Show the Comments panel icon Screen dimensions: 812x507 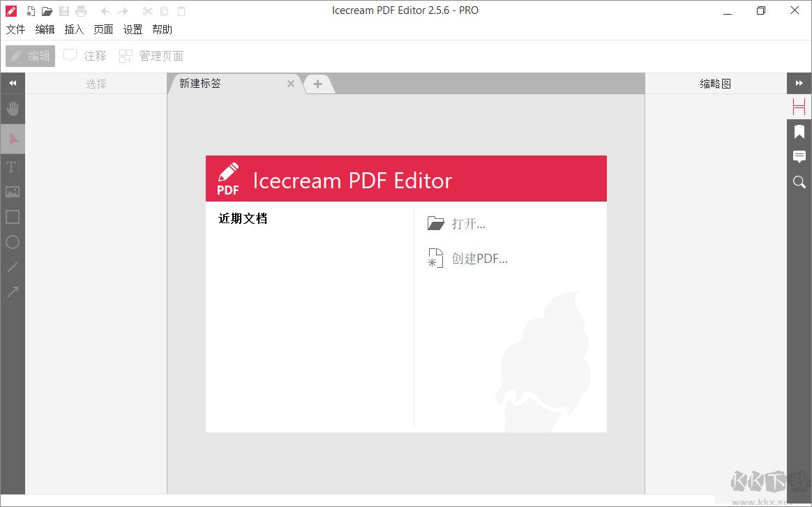799,156
